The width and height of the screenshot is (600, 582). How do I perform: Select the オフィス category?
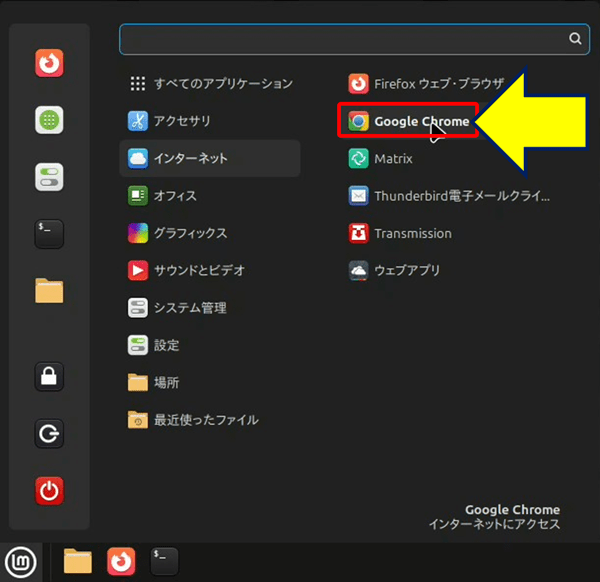pos(210,196)
